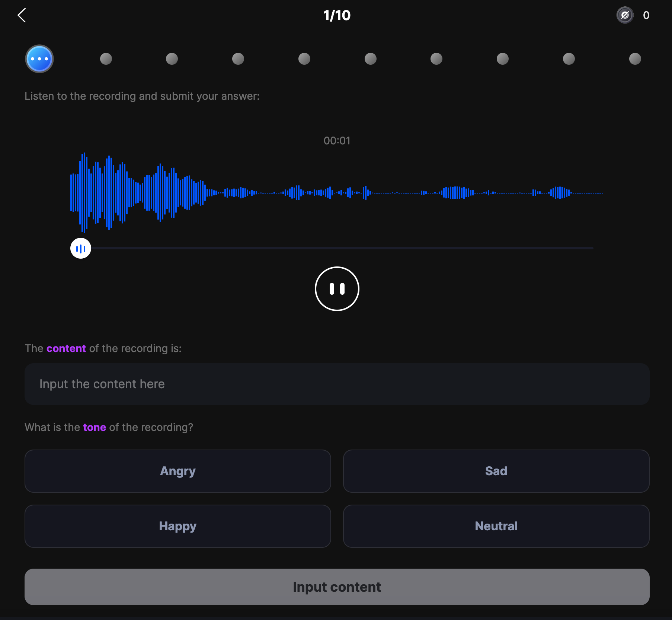Screen dimensions: 672x620
Task: Choose the Neutral tone option
Action: (x=496, y=526)
